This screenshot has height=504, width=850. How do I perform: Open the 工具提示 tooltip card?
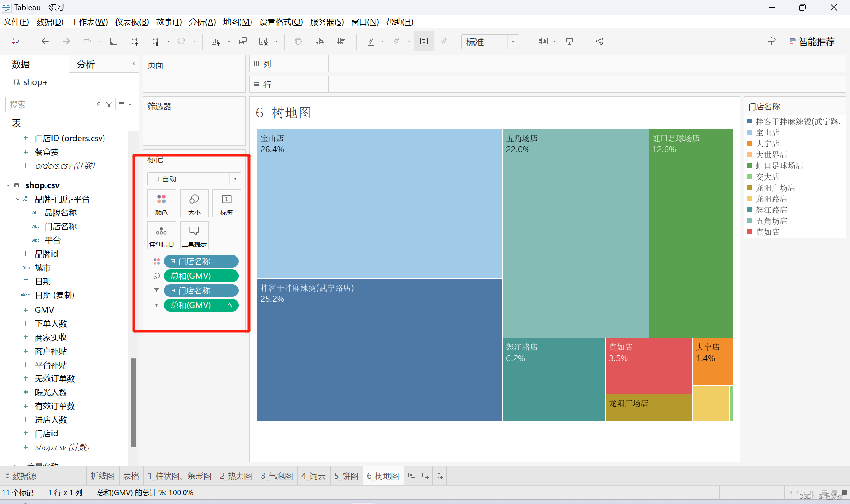[194, 235]
